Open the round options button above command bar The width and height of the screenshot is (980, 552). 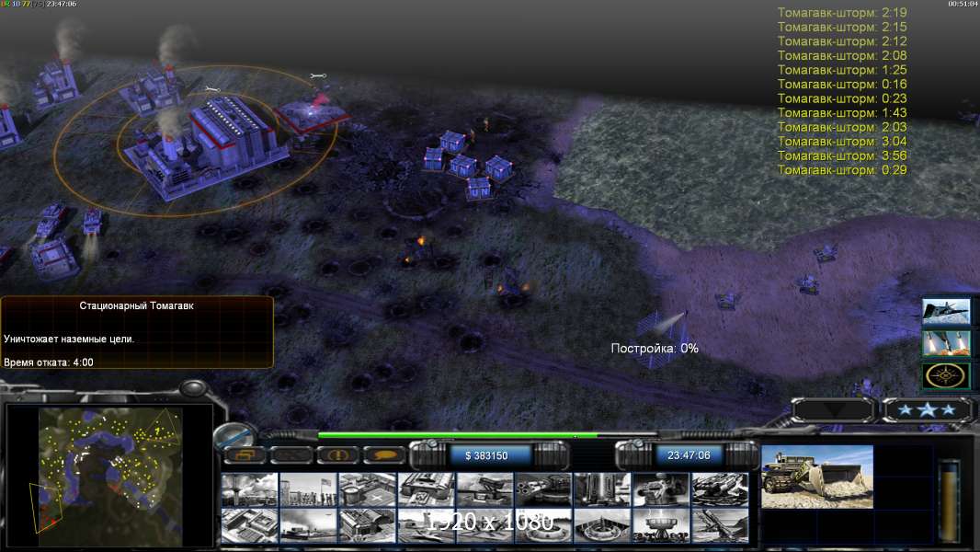(x=234, y=436)
